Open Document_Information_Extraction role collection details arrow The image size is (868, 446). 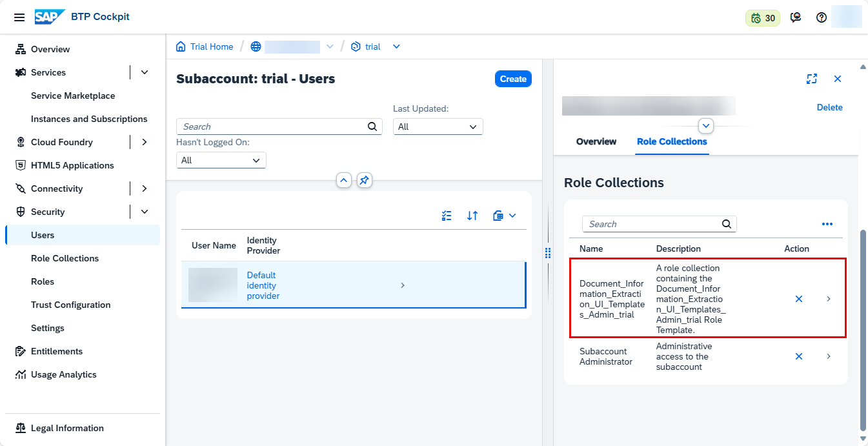pyautogui.click(x=829, y=299)
